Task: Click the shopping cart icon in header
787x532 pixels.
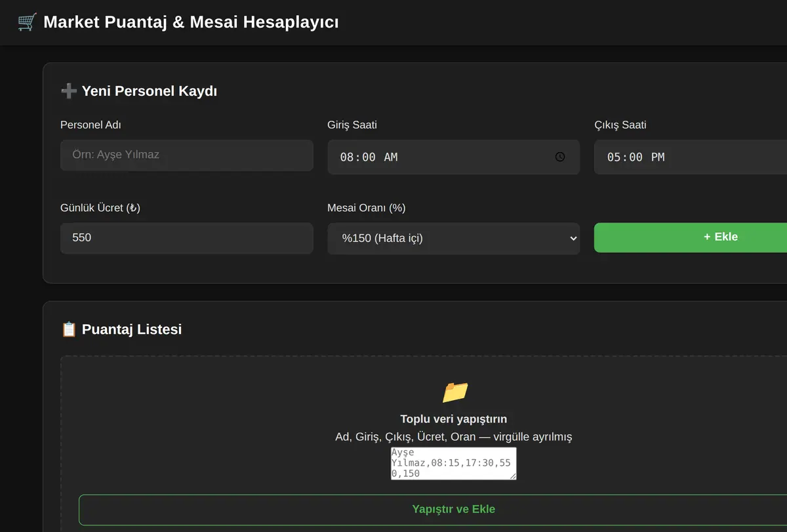Action: [27, 22]
